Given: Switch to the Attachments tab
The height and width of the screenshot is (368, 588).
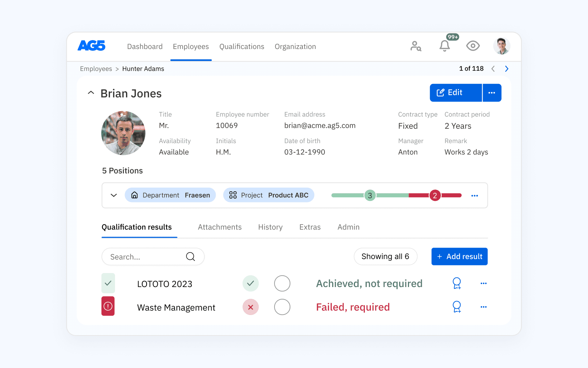Looking at the screenshot, I should click(x=220, y=227).
